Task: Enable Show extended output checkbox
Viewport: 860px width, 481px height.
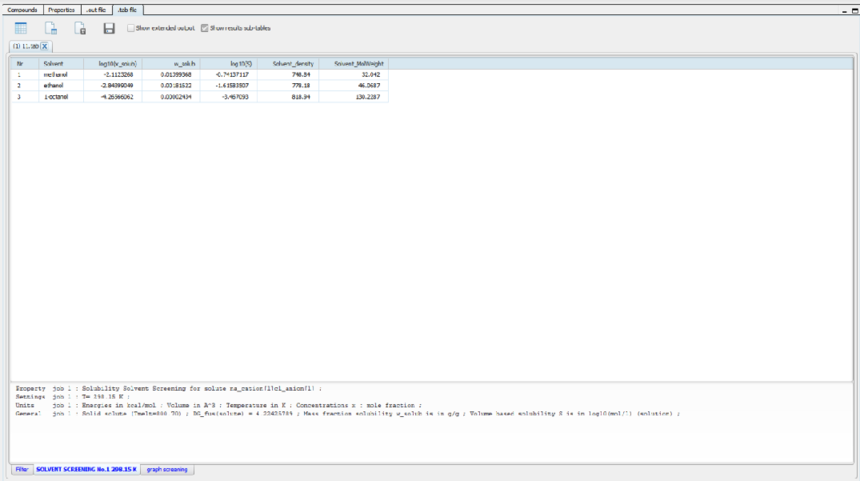Action: point(131,28)
